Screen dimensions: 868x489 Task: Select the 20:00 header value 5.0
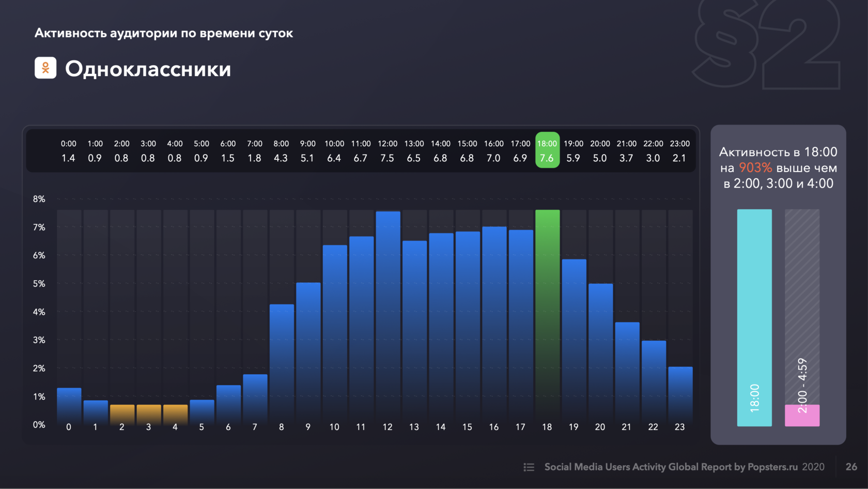pyautogui.click(x=600, y=158)
